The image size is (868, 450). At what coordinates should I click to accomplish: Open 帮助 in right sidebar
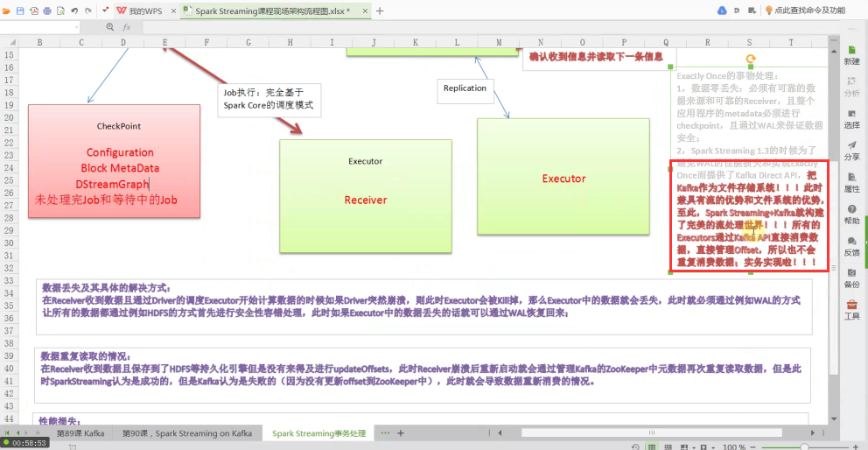[x=852, y=214]
